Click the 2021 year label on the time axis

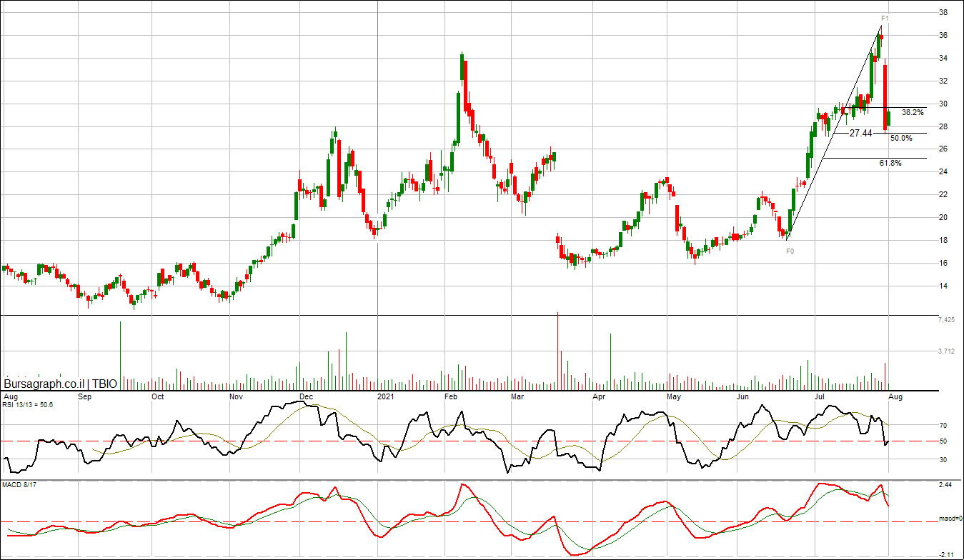coord(386,396)
